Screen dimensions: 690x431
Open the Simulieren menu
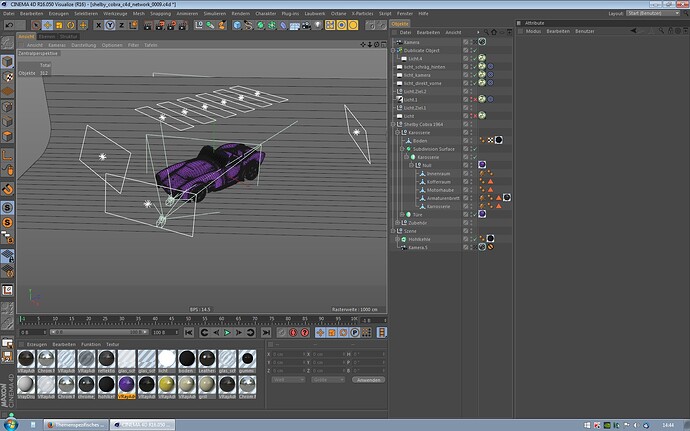[x=215, y=14]
